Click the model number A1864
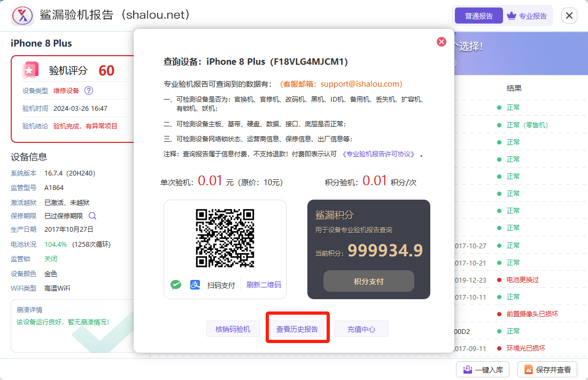This screenshot has width=588, height=380. [x=54, y=187]
